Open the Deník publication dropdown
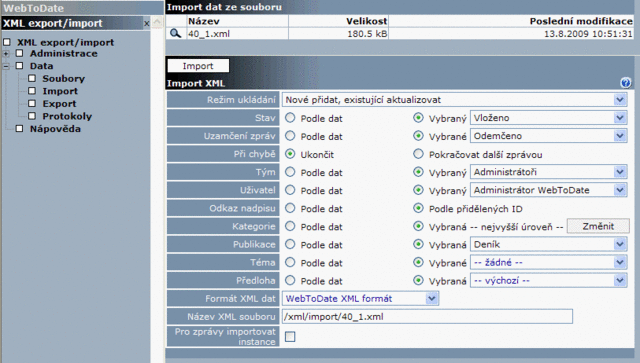This screenshot has height=363, width=640. (x=549, y=244)
